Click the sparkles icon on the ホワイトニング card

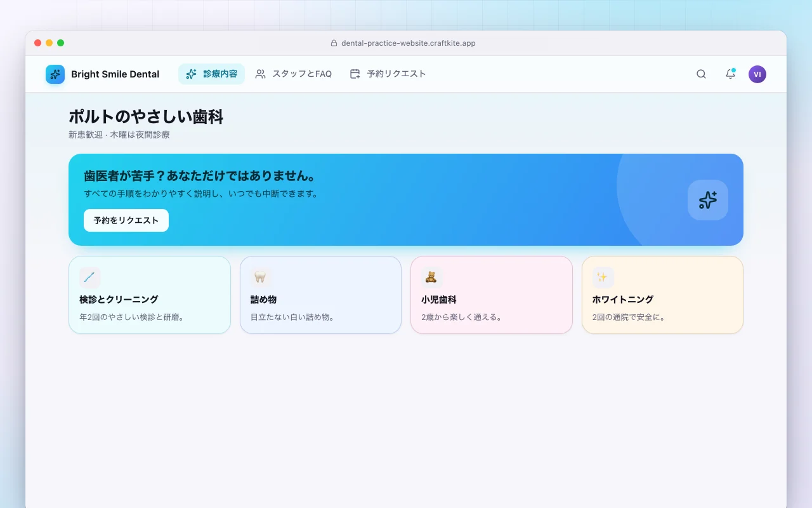click(x=603, y=277)
